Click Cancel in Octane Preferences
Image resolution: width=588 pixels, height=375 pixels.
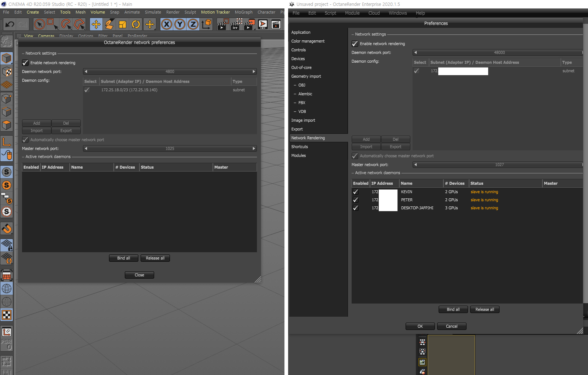[x=452, y=326]
